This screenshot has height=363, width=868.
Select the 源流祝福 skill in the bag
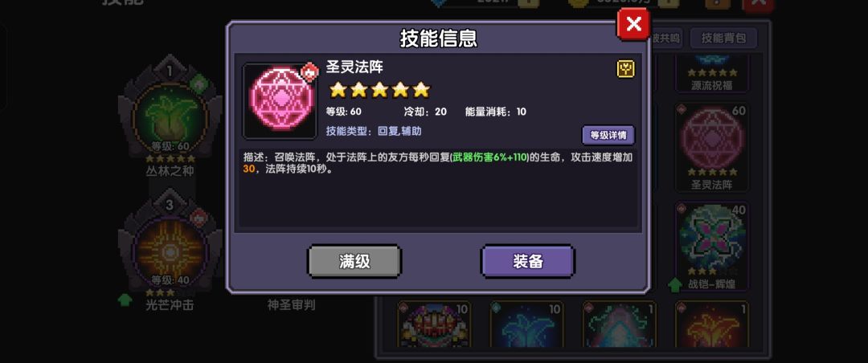coord(712,73)
